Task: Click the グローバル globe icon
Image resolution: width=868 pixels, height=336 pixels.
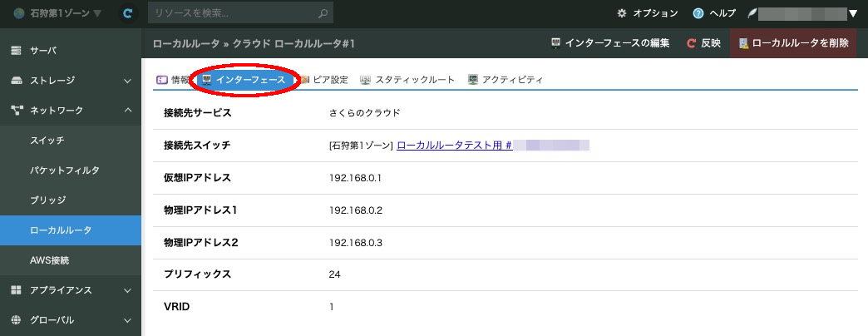Action: coord(16,320)
